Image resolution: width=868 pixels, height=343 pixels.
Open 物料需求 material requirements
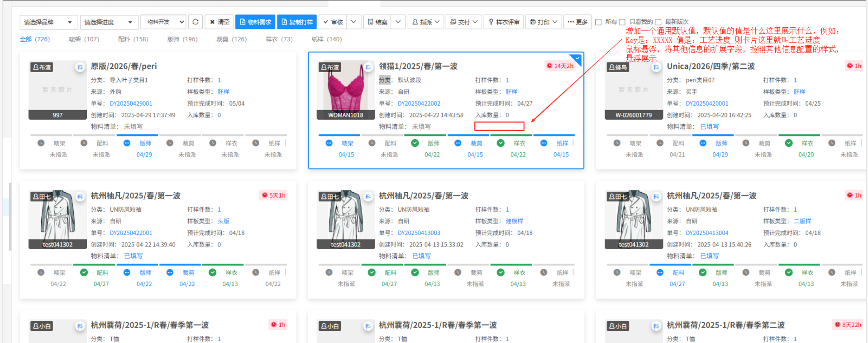click(255, 22)
